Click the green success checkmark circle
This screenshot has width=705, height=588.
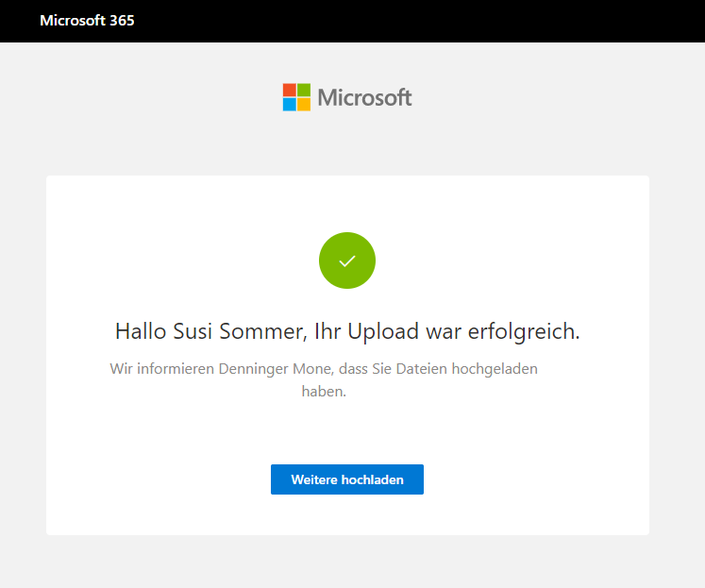347,260
